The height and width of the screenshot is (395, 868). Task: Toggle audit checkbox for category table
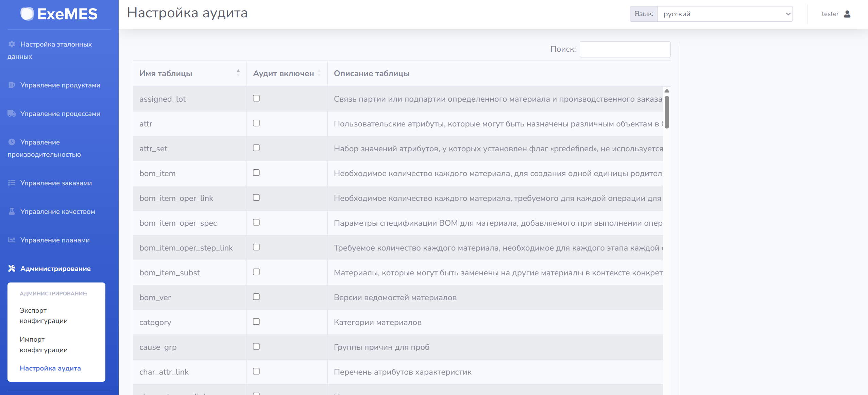click(256, 322)
